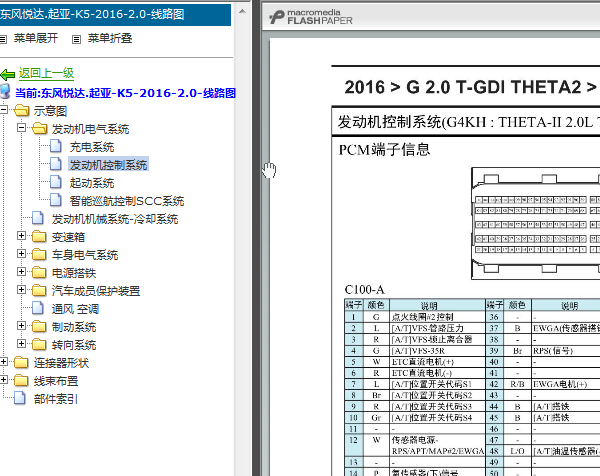Click the PCM端子信息 heading
Image resolution: width=600 pixels, height=476 pixels.
pos(385,149)
